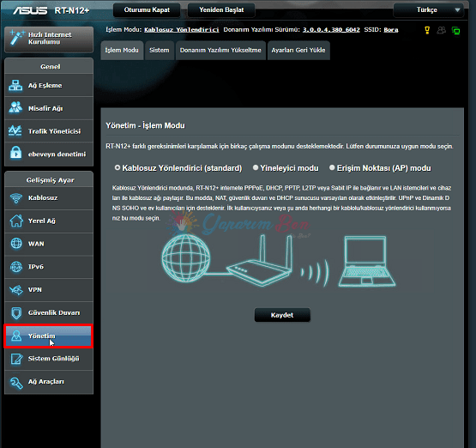Open firmware version 3.0.0.4.380_6042 link
476x448 pixels.
coord(331,30)
